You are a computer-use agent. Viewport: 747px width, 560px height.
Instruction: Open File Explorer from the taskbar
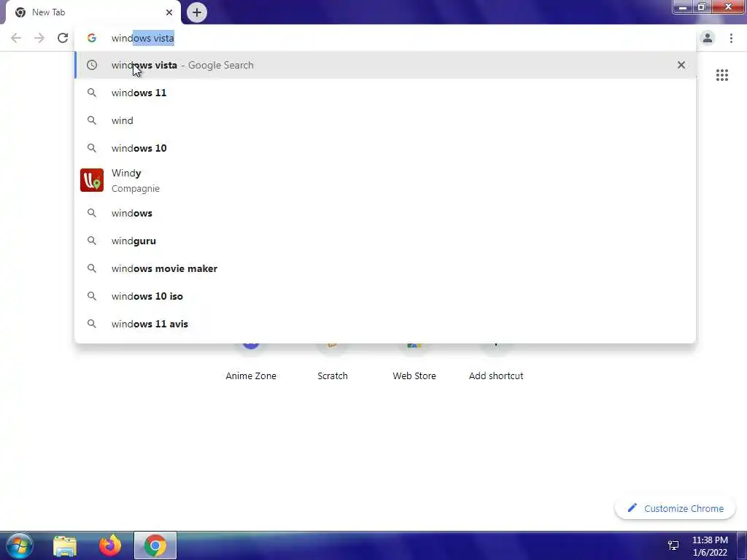(65, 545)
